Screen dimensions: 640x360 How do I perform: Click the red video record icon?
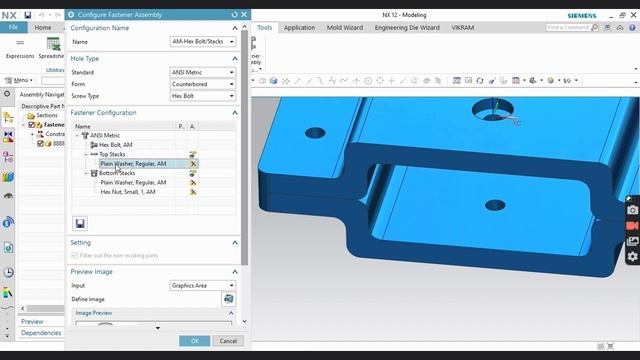pyautogui.click(x=632, y=226)
